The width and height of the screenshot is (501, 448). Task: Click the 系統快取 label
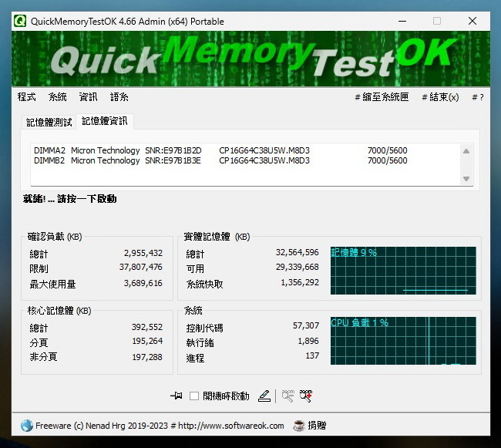click(x=204, y=284)
